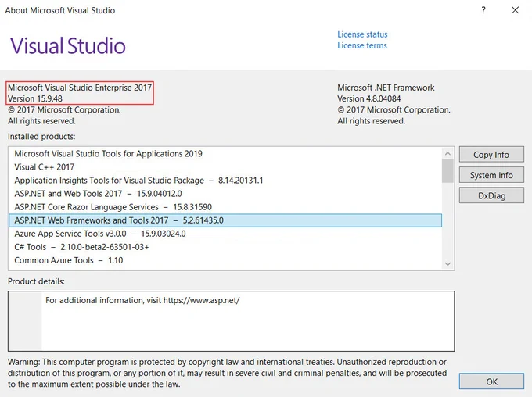
Task: Click the Product details text box
Action: (x=231, y=320)
